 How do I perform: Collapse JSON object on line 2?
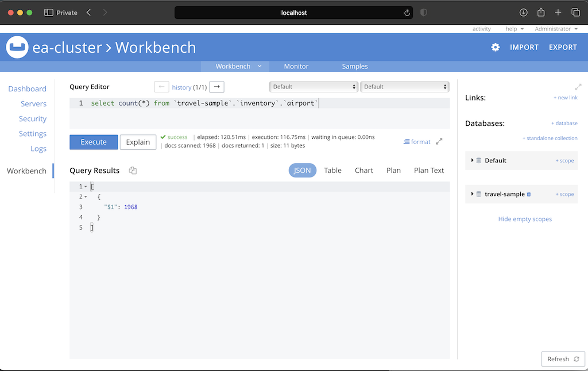(x=86, y=197)
